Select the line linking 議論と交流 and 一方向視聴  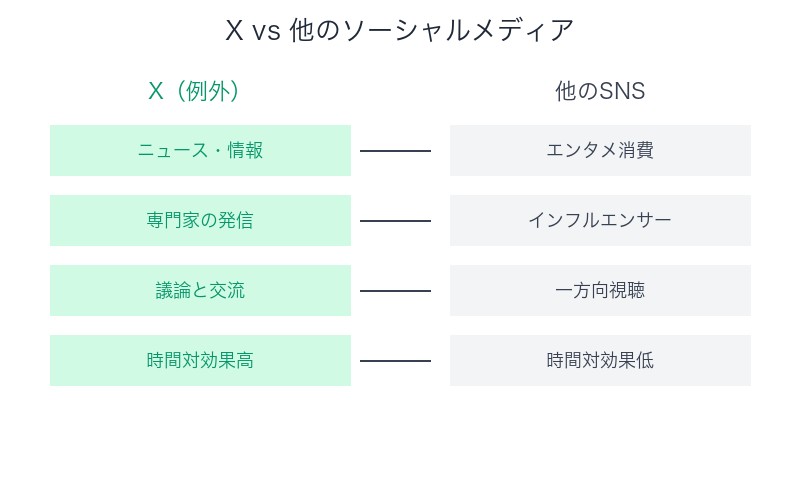395,291
